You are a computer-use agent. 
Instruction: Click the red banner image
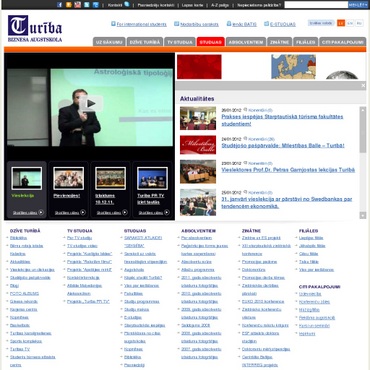point(199,67)
